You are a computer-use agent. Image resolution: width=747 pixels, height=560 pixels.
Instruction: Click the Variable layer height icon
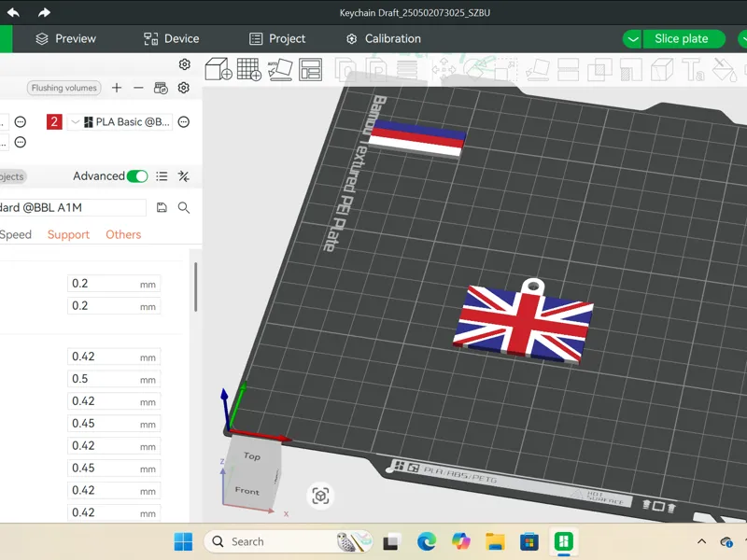tap(407, 69)
